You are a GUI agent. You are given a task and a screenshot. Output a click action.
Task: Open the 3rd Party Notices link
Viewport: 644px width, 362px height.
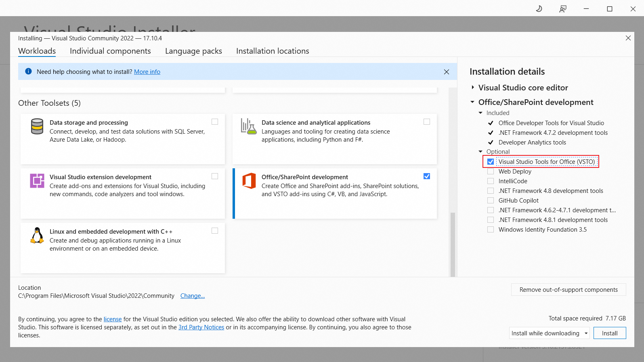point(201,327)
